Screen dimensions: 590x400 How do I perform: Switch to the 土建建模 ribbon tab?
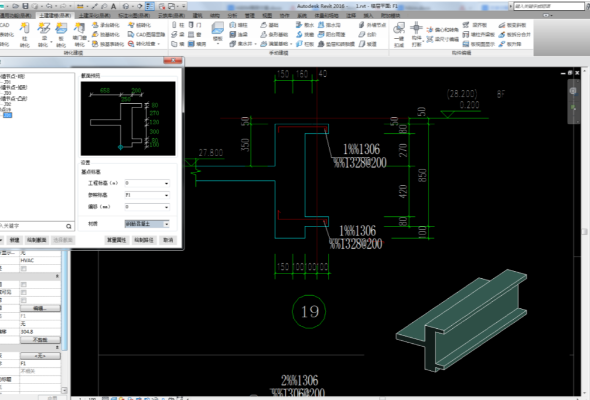click(x=55, y=15)
